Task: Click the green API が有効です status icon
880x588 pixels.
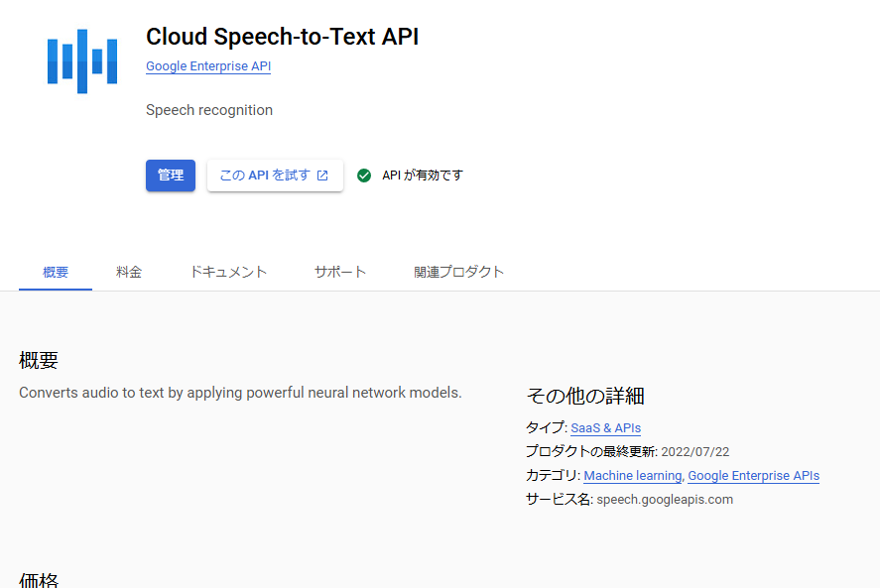Action: (x=364, y=175)
